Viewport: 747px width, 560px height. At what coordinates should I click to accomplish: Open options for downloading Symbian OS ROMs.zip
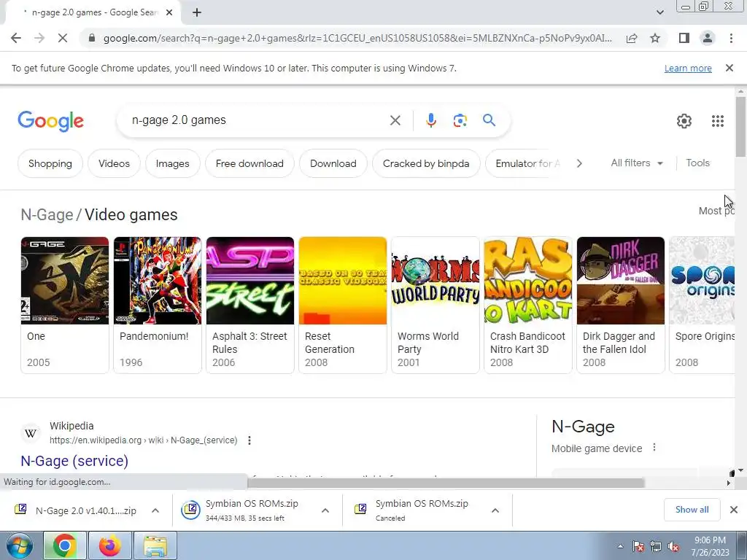(x=325, y=510)
